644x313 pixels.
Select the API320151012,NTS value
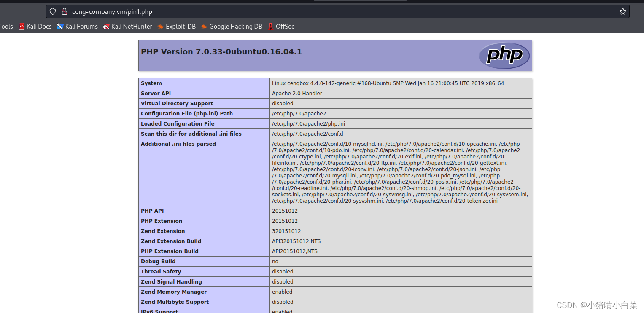pos(296,241)
